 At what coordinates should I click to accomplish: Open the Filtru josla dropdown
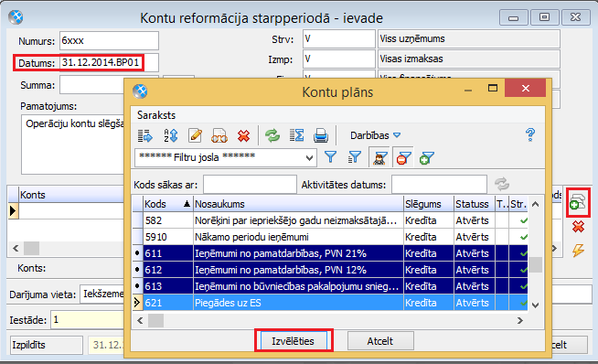tap(309, 157)
